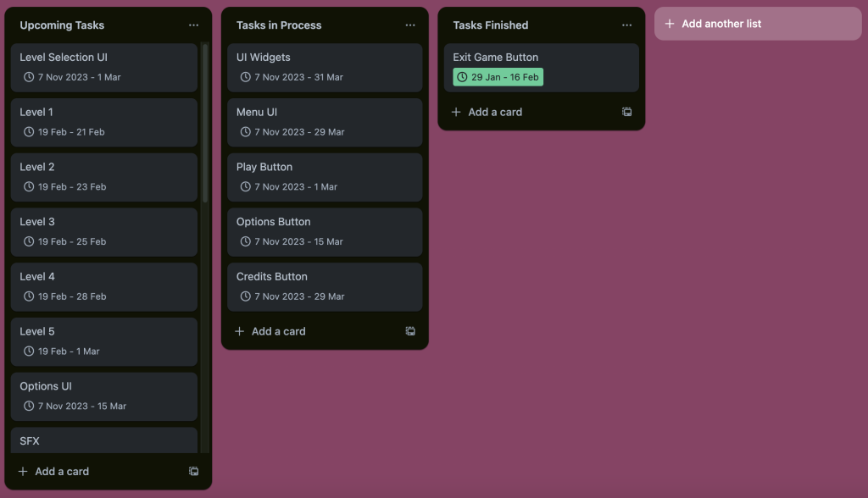
Task: Toggle due date badge on Play Button card
Action: 288,187
